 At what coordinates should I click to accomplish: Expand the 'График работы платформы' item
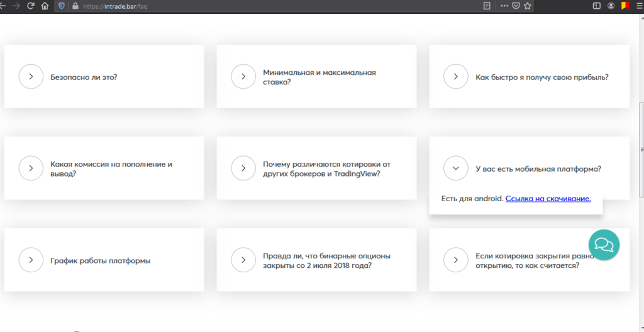31,260
